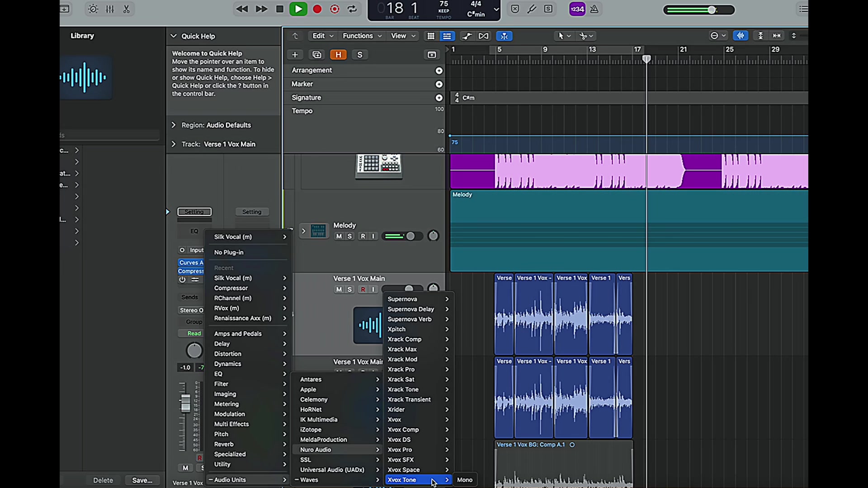Open the List Editors at top right
This screenshot has width=868, height=488.
pos(803,9)
